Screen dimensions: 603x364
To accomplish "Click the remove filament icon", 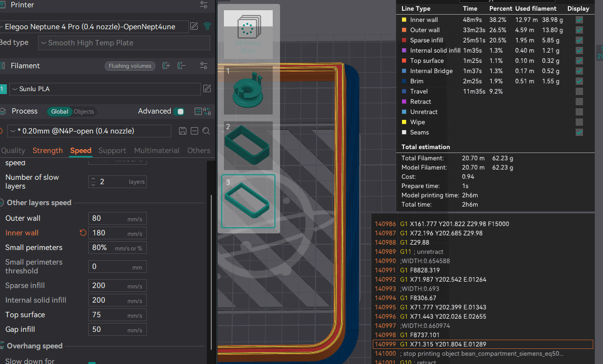I will click(x=182, y=66).
